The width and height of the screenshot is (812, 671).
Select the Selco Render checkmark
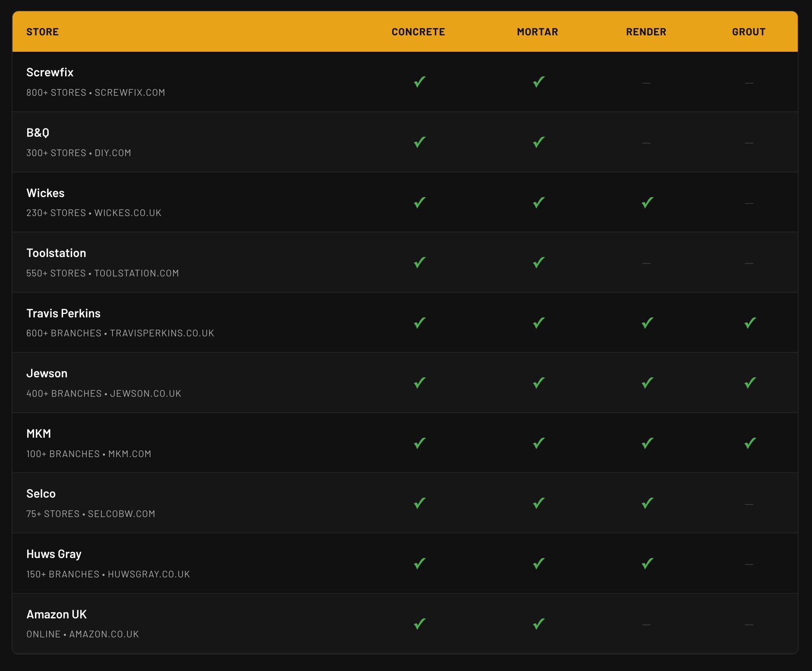pos(647,503)
